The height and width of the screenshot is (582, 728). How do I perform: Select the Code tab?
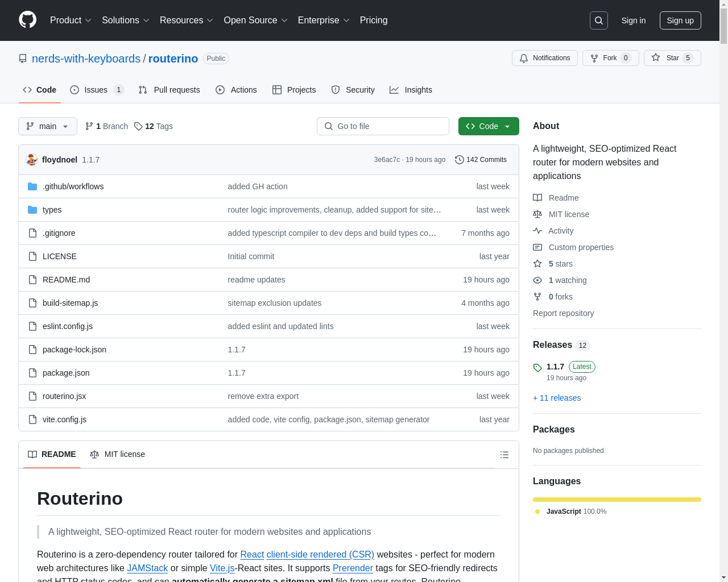tap(39, 90)
